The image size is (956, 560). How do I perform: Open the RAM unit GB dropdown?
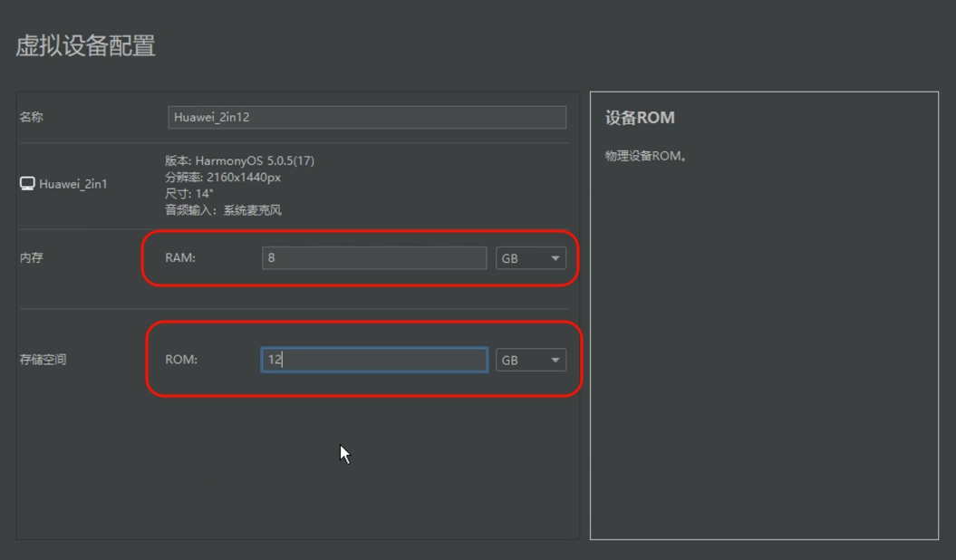[x=530, y=258]
